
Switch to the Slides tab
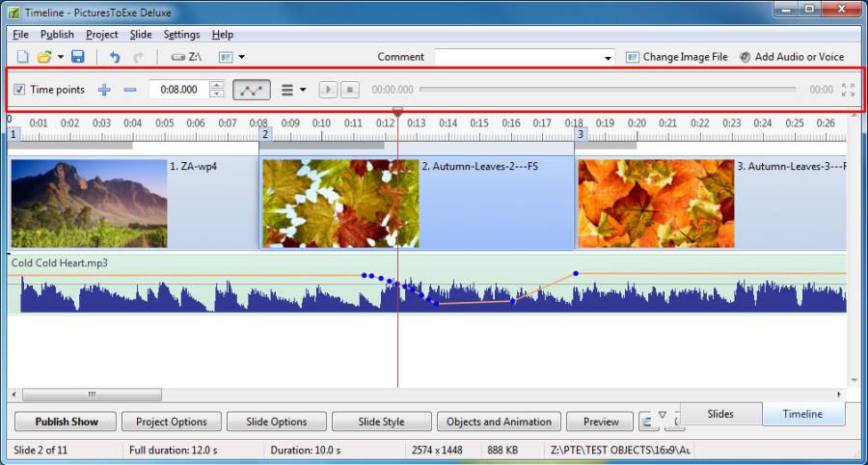point(720,414)
